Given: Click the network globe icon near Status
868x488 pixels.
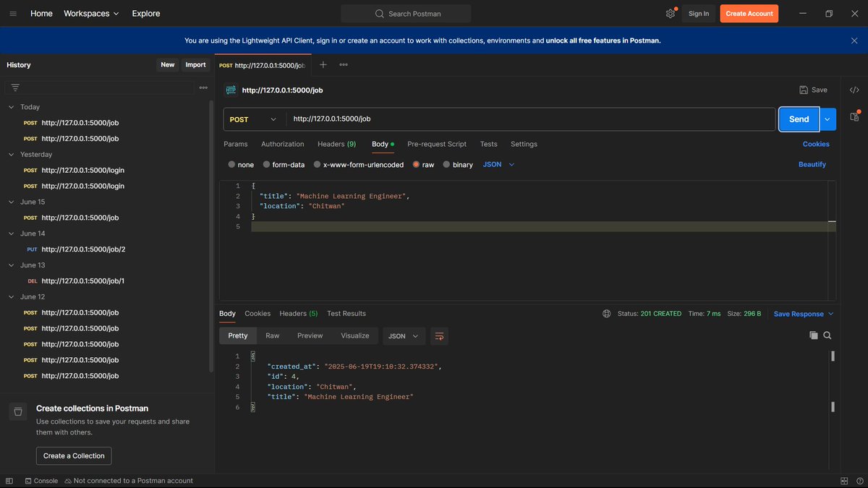Looking at the screenshot, I should click(x=606, y=314).
